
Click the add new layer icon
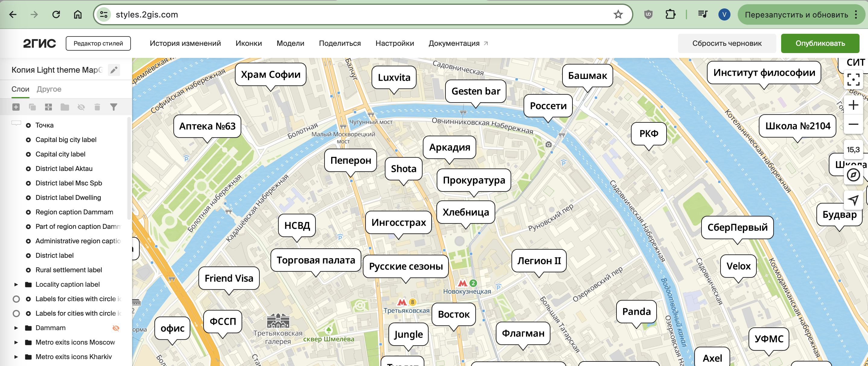(x=16, y=107)
